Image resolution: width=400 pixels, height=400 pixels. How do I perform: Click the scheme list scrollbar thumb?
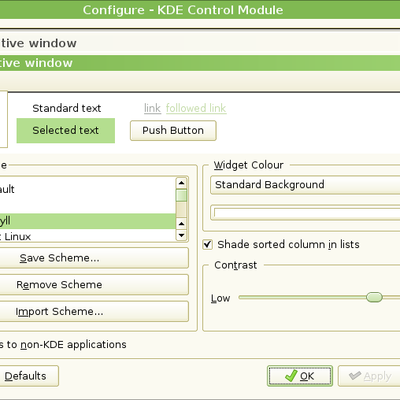tap(181, 195)
